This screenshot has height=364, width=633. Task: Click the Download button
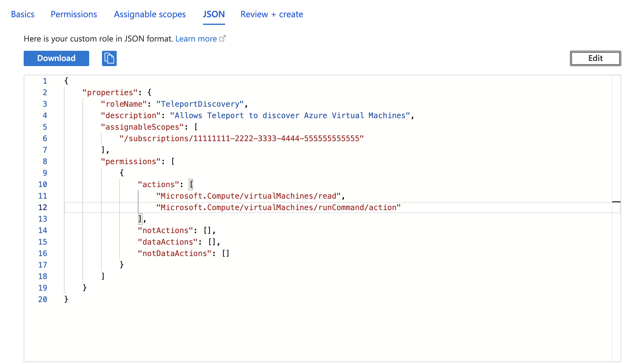coord(56,58)
